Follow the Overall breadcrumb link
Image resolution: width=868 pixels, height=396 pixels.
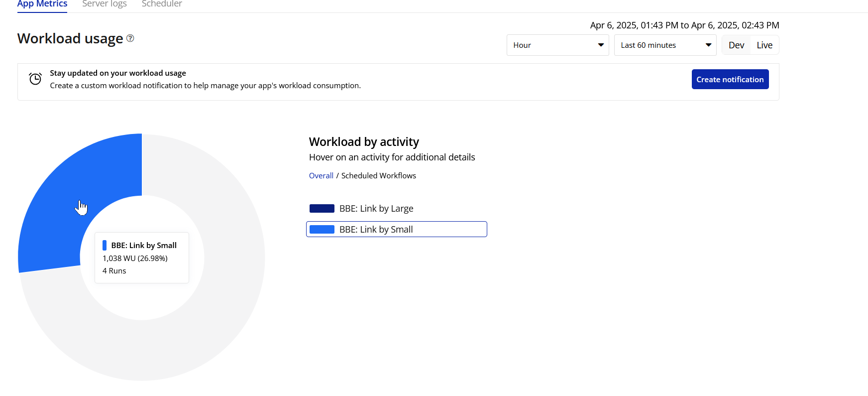coord(321,176)
